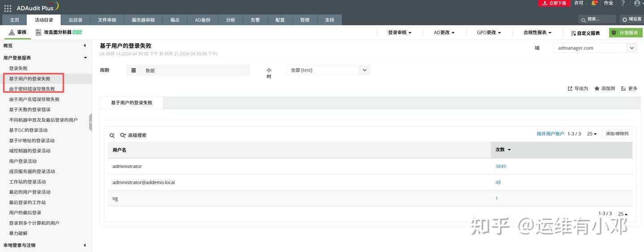Click the 作业 jobs link
644x252 pixels.
pyautogui.click(x=609, y=3)
